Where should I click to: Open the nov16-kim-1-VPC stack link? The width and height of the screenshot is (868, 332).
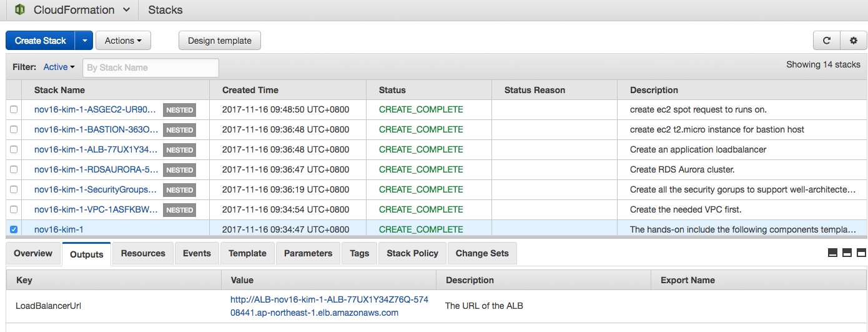96,209
